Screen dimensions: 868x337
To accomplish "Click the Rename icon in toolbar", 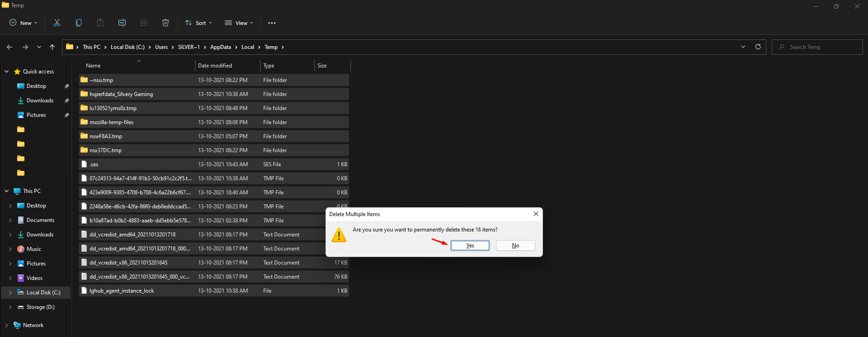I will click(x=122, y=23).
